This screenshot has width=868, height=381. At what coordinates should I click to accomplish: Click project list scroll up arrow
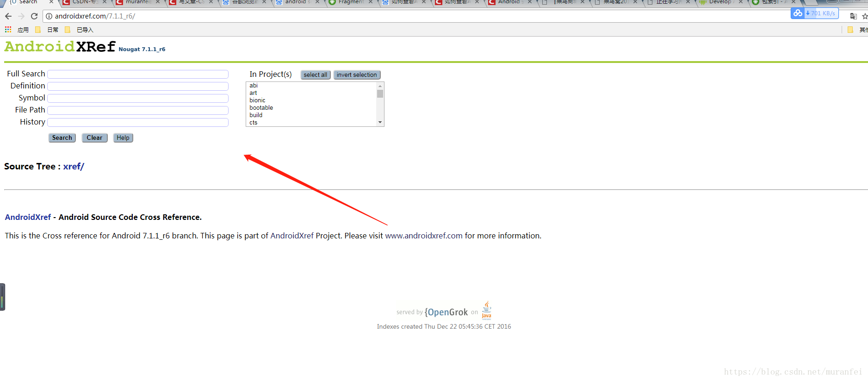click(380, 86)
